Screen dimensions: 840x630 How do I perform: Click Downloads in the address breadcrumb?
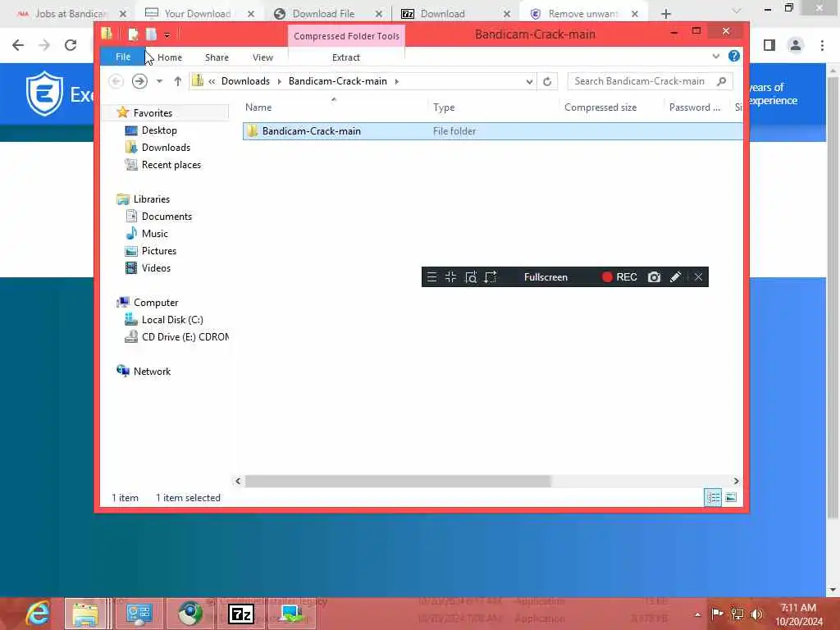click(245, 81)
